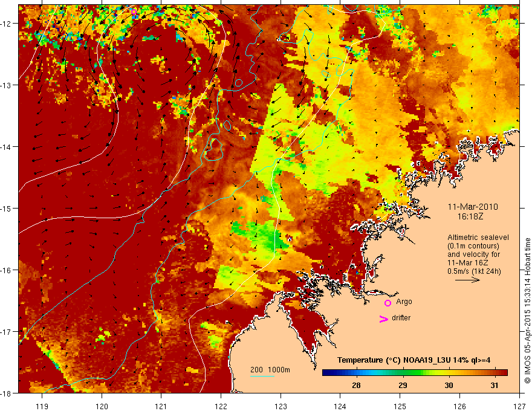Click the '29' color bar label

tap(403, 385)
